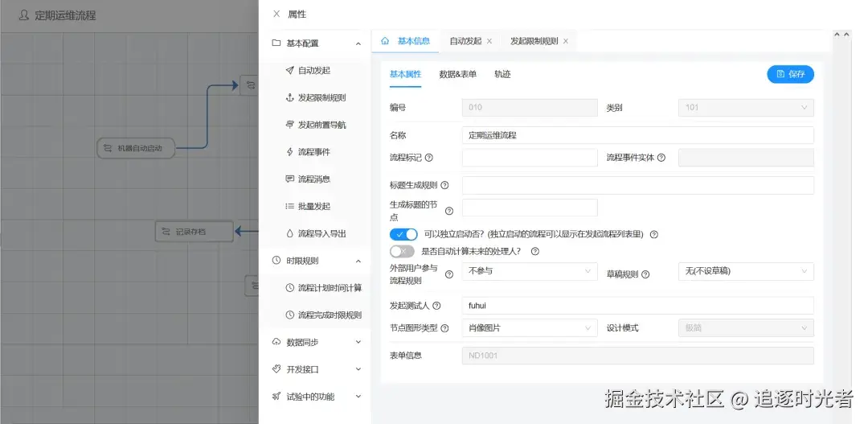Screen dimensions: 868x424
Task: Select the 记录存档 node on canvas
Action: [x=194, y=232]
